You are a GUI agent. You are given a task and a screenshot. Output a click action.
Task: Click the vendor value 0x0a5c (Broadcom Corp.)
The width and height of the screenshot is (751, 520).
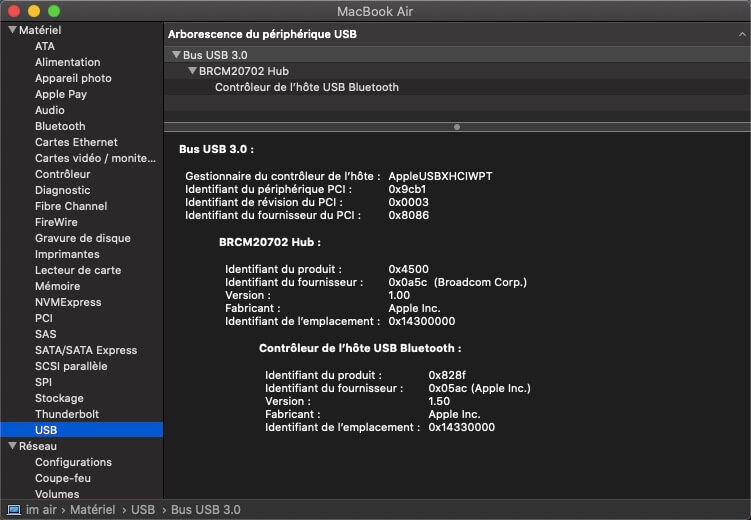[457, 282]
